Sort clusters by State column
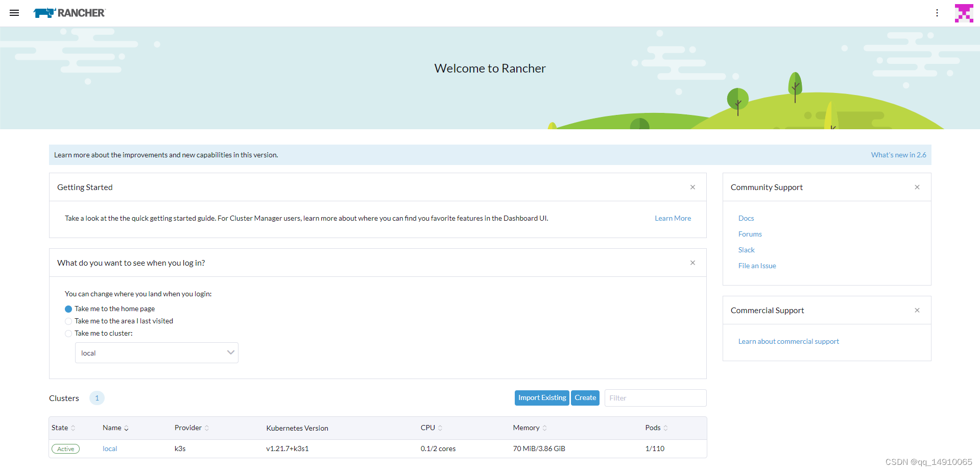 (63, 428)
